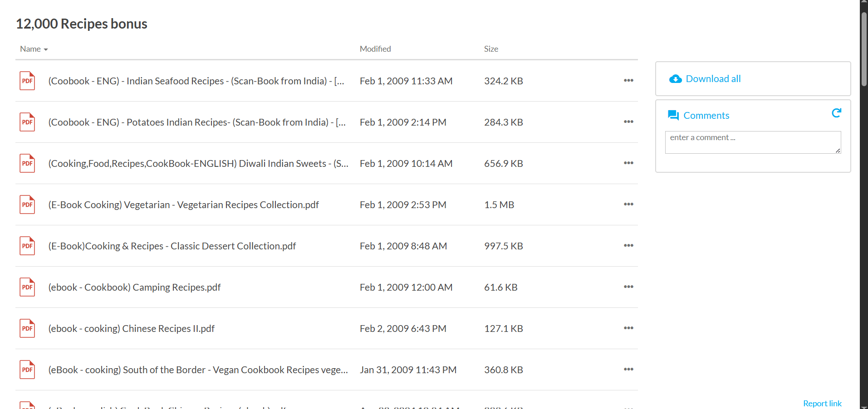Focus the enter a comment field

click(753, 142)
